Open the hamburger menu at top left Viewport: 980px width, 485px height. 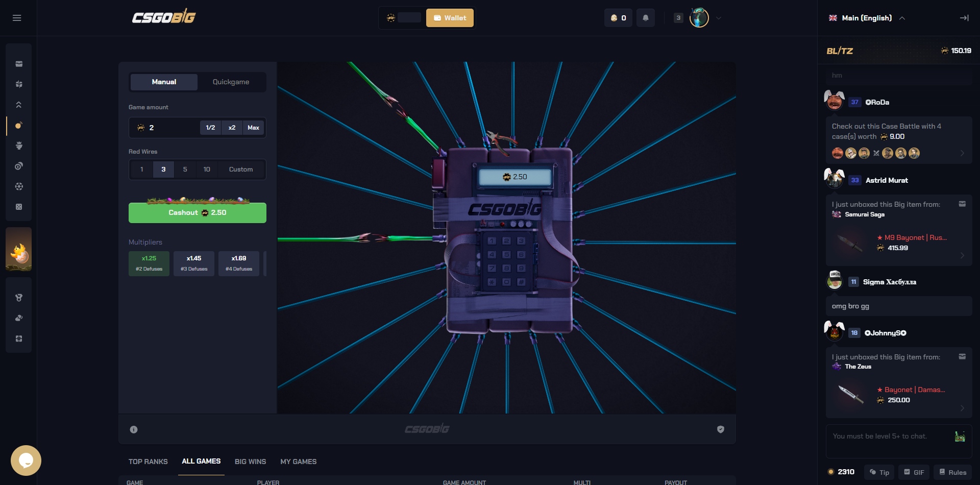(x=17, y=18)
